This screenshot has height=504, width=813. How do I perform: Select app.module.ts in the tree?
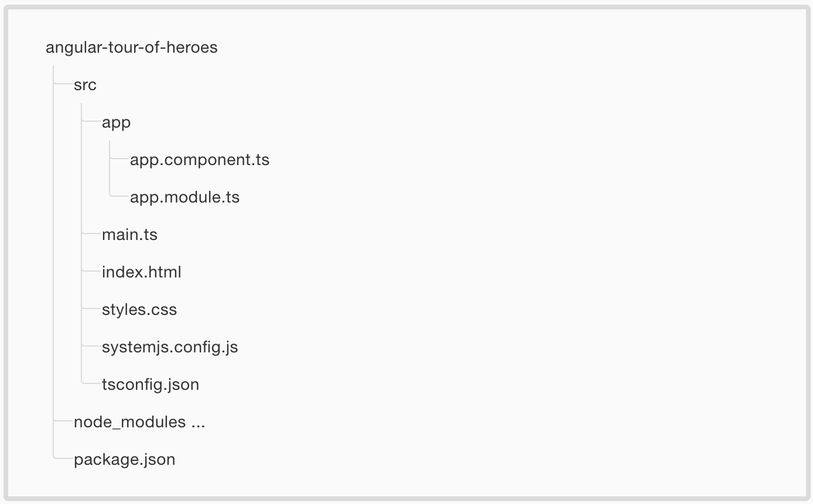(x=185, y=197)
